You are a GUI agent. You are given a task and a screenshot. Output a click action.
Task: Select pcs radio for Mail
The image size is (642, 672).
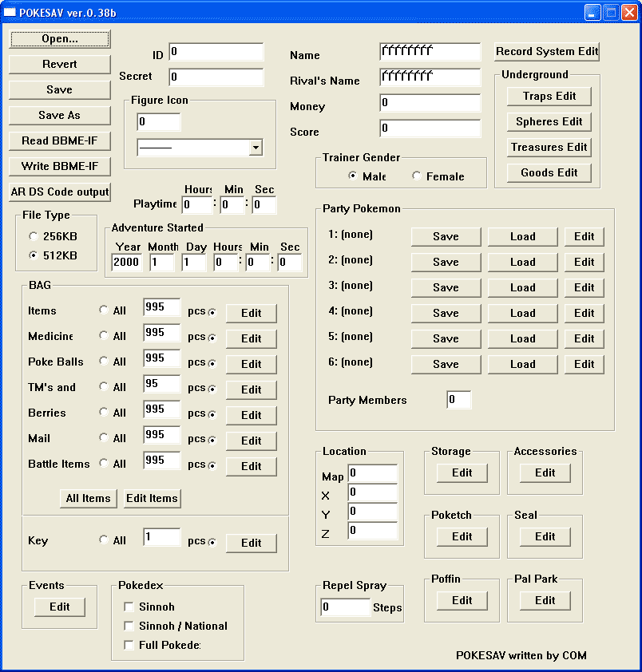(212, 440)
